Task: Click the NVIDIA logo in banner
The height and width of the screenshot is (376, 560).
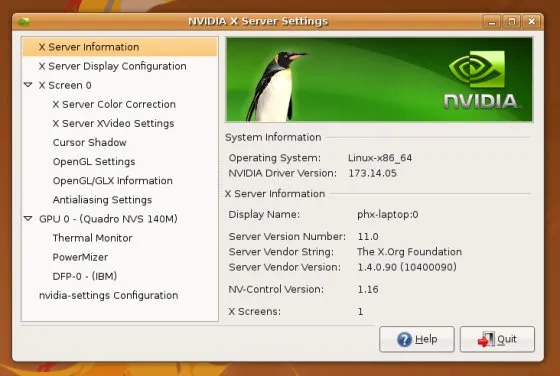Action: pos(481,80)
